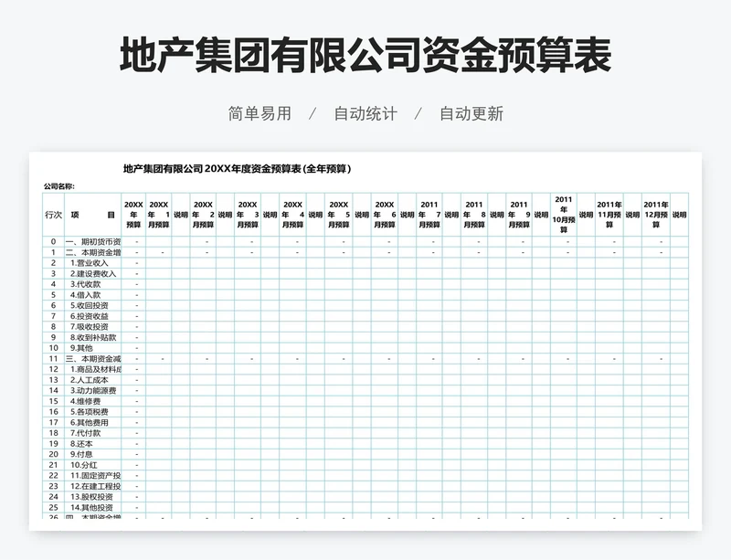Click row number 11 in 行次 column
Viewport: 731px width, 560px height.
(53, 359)
